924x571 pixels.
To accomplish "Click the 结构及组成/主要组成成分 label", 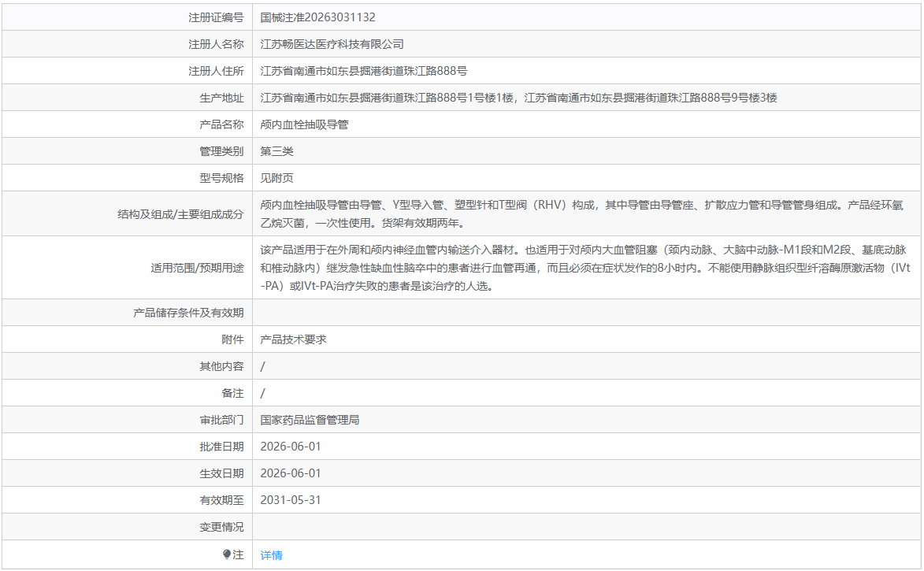I will (x=180, y=214).
